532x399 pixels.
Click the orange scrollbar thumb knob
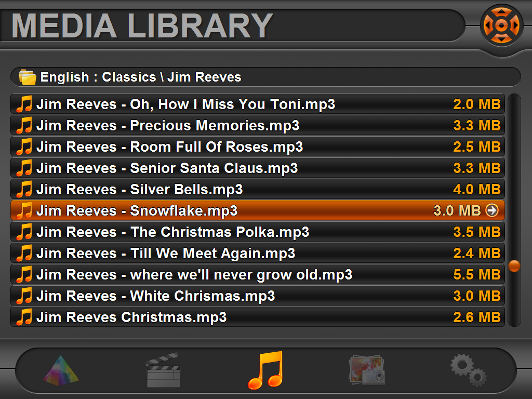(514, 266)
